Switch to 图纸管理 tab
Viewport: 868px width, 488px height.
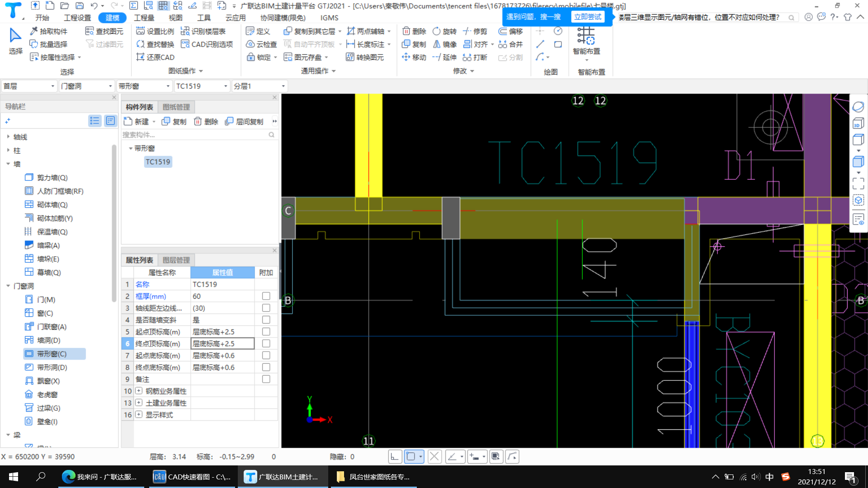[176, 107]
